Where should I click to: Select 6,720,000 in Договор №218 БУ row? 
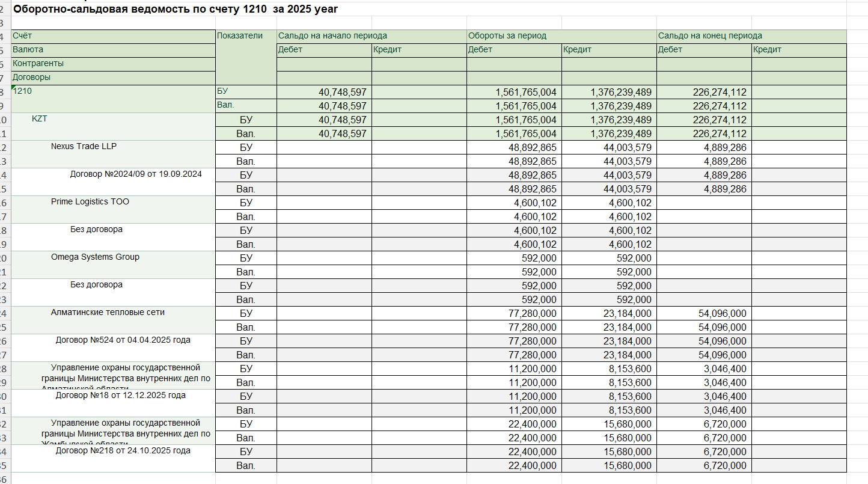pyautogui.click(x=704, y=452)
